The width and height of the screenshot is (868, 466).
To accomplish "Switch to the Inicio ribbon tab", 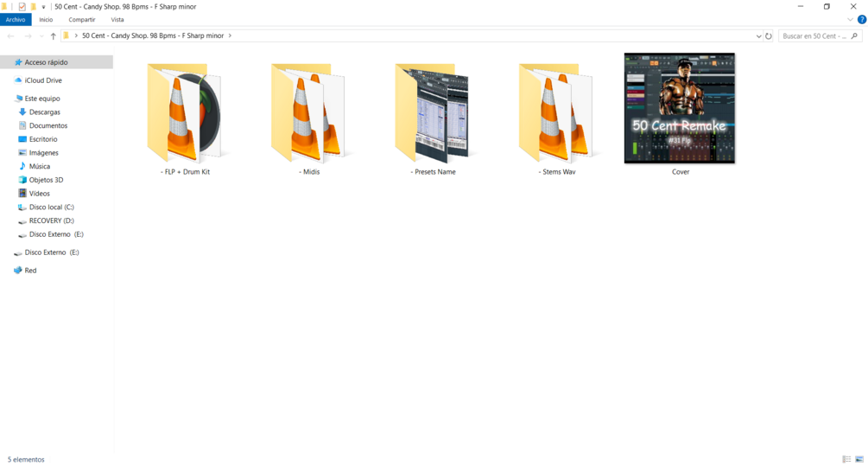I will 46,19.
